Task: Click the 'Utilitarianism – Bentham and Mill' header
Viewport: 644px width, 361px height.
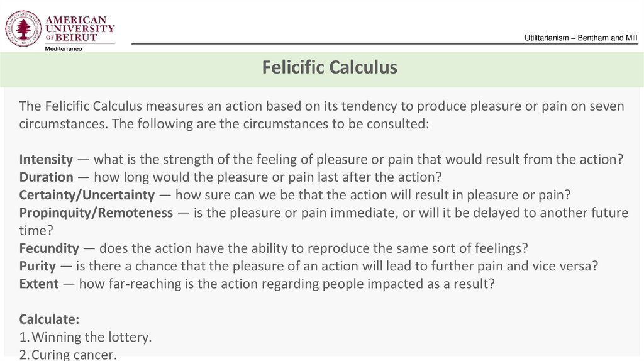Action: click(x=580, y=38)
